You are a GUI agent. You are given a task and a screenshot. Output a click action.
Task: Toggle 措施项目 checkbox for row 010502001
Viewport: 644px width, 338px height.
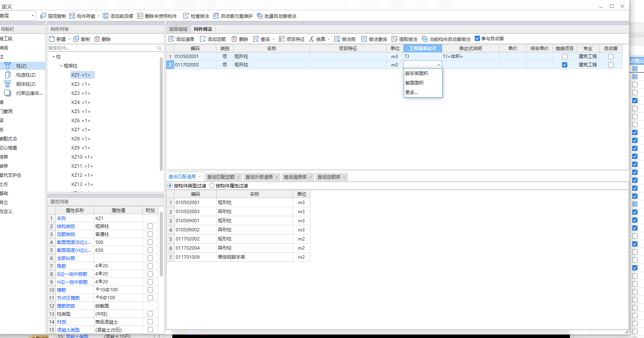tap(565, 57)
